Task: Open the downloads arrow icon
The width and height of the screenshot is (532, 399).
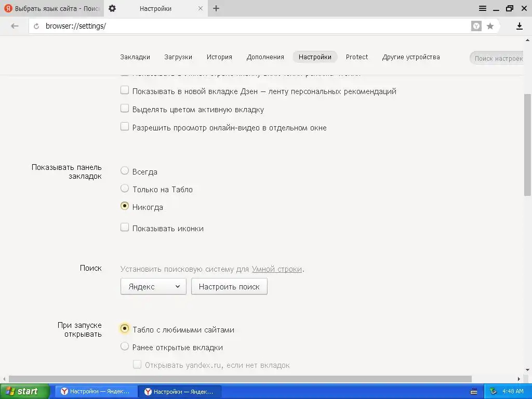Action: [519, 26]
